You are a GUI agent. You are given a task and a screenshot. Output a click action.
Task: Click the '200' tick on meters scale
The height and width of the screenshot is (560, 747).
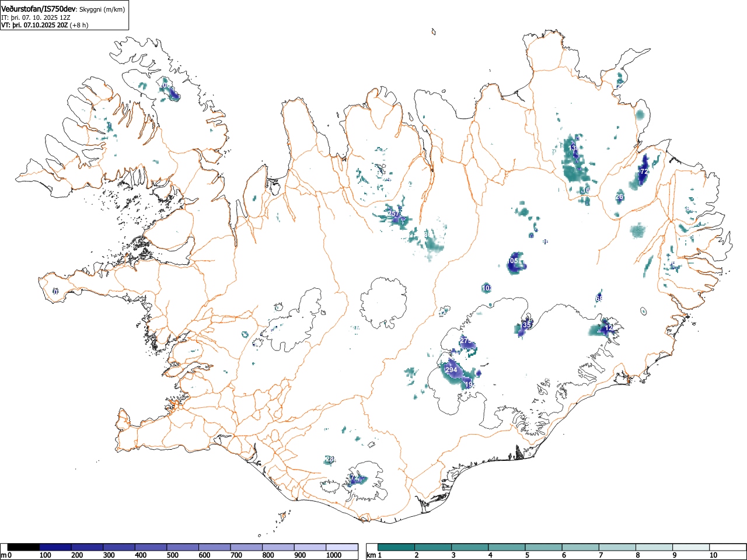pos(78,555)
